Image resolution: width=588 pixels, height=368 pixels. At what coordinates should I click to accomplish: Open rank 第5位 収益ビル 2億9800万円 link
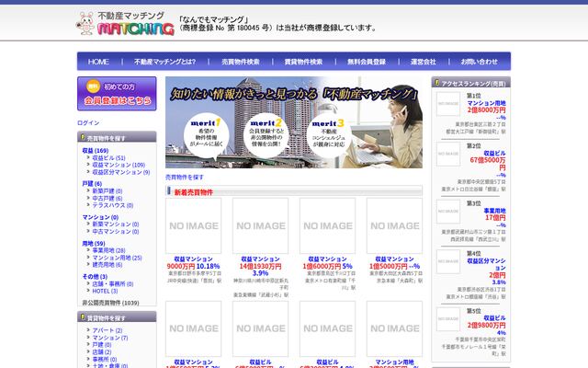(494, 317)
